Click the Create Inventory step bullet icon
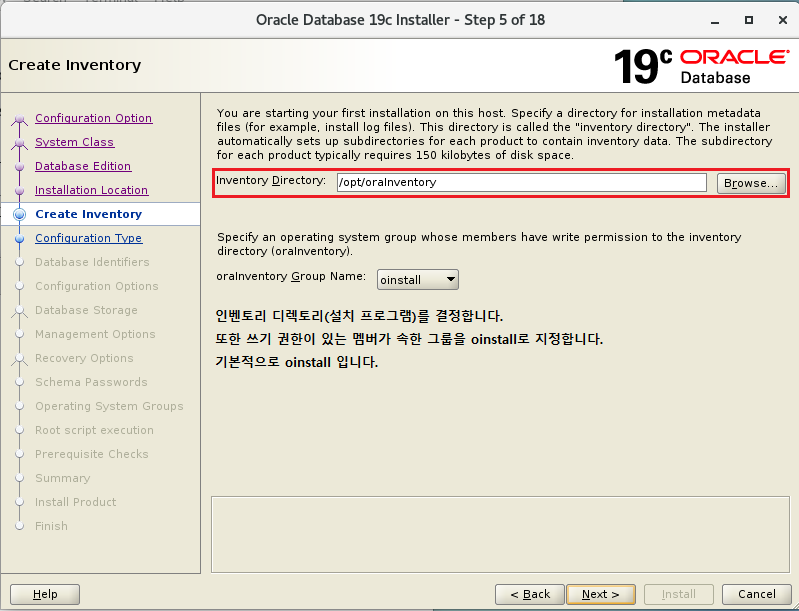 [x=19, y=215]
